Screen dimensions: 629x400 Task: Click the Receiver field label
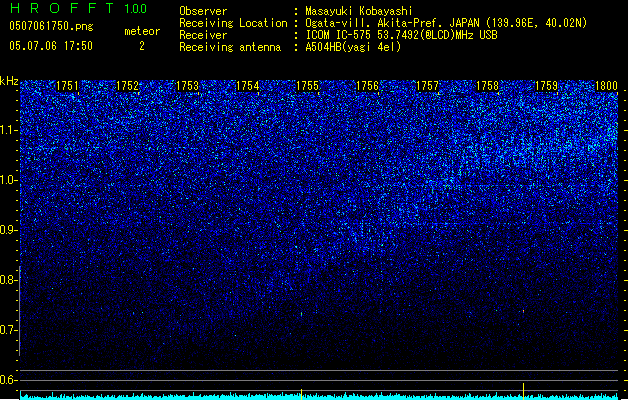203,35
